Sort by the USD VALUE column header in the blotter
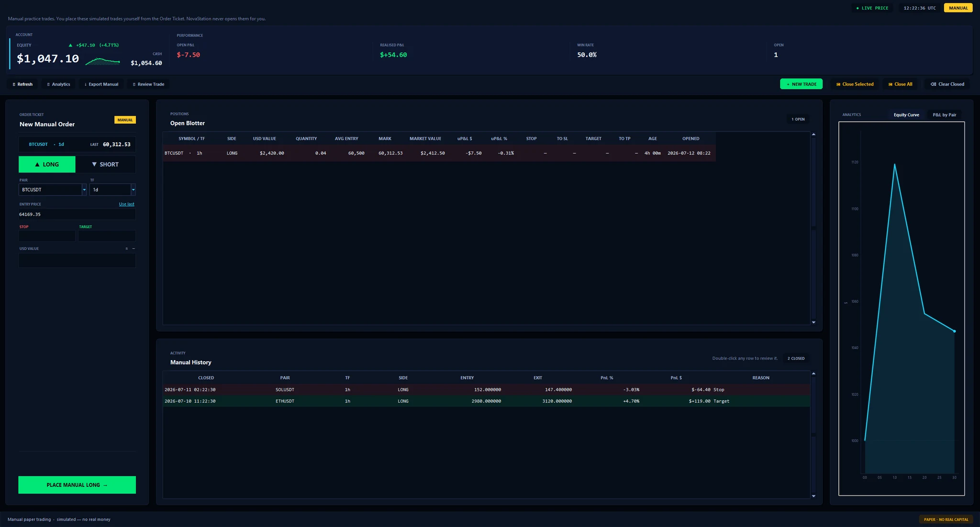 coord(265,139)
